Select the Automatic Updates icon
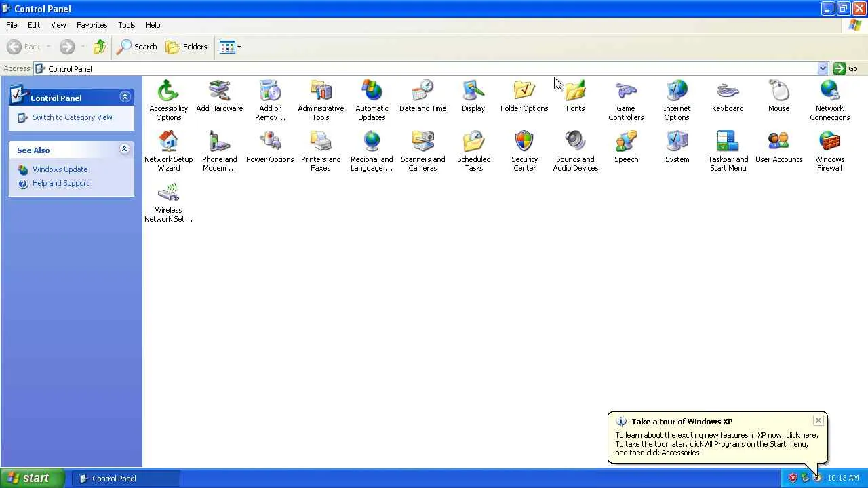 tap(372, 100)
